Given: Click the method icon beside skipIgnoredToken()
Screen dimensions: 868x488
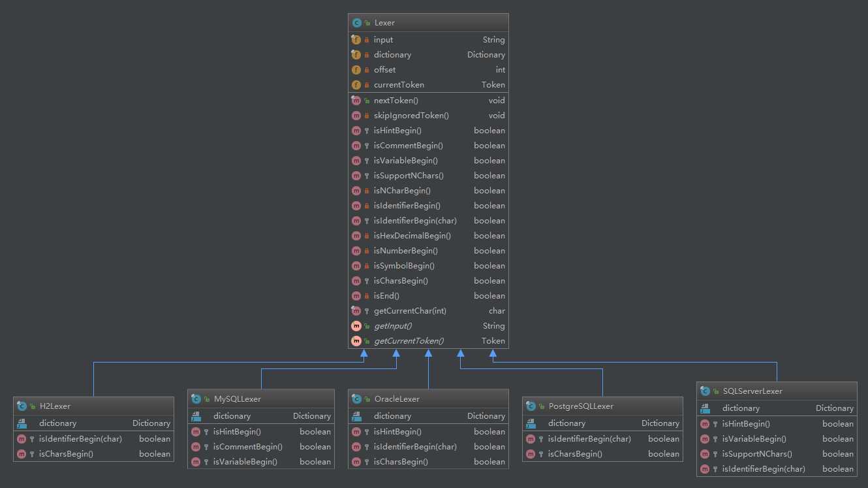Looking at the screenshot, I should coord(356,116).
